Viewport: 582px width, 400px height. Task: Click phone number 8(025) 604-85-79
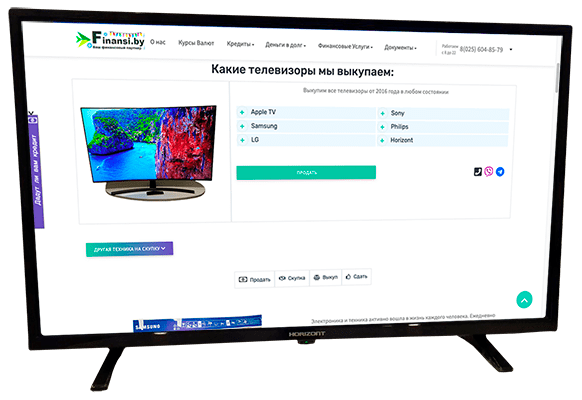(x=481, y=49)
